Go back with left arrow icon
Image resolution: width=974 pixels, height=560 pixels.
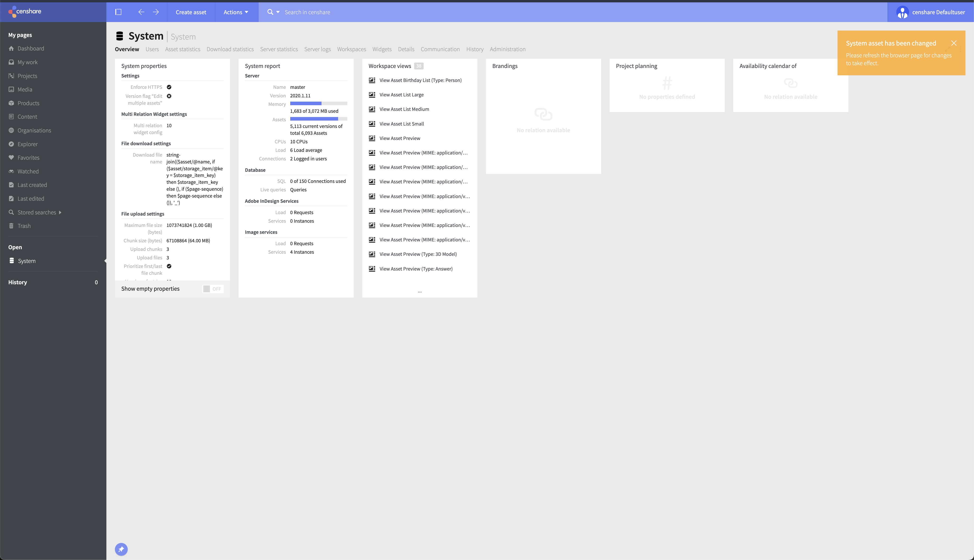141,12
